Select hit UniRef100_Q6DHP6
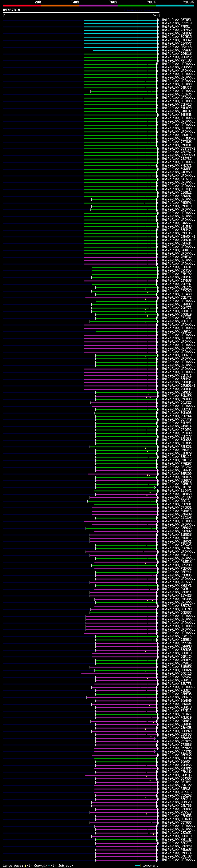Viewport: 197px width, 868px height. tap(176, 660)
